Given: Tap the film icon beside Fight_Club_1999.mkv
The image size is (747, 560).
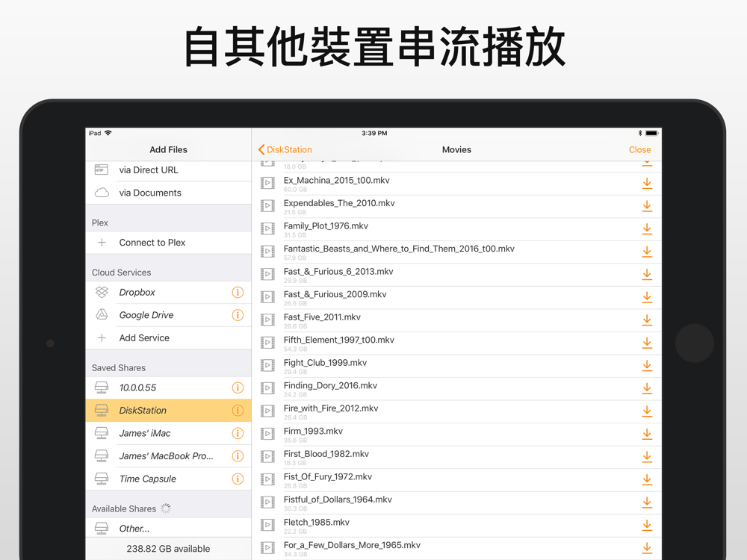Looking at the screenshot, I should coord(267,366).
